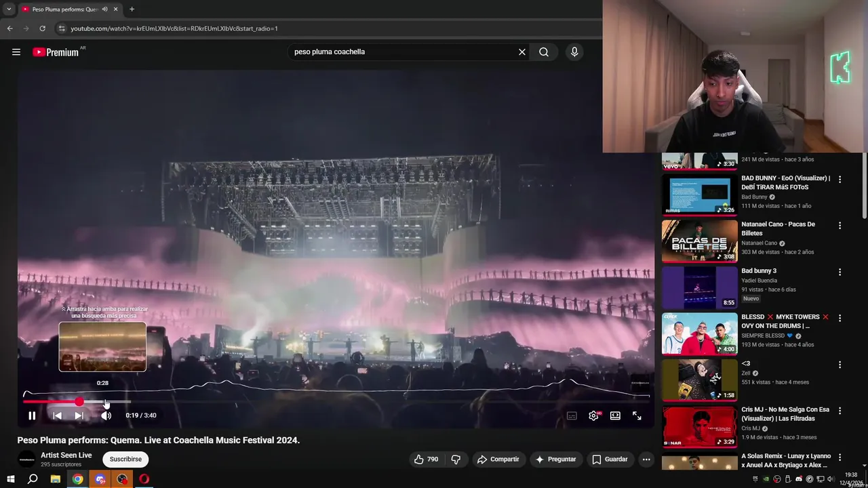Click the Preguntar button
Screen dimensions: 868x488
(x=555, y=460)
